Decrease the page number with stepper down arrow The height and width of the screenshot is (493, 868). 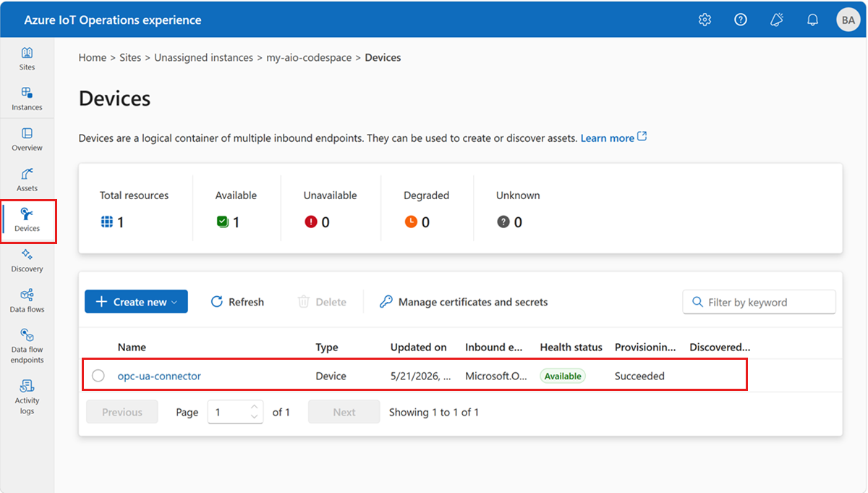click(x=254, y=417)
